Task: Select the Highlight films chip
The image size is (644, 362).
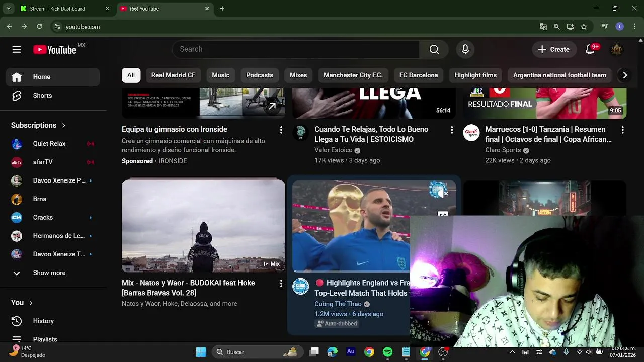Action: pyautogui.click(x=475, y=75)
